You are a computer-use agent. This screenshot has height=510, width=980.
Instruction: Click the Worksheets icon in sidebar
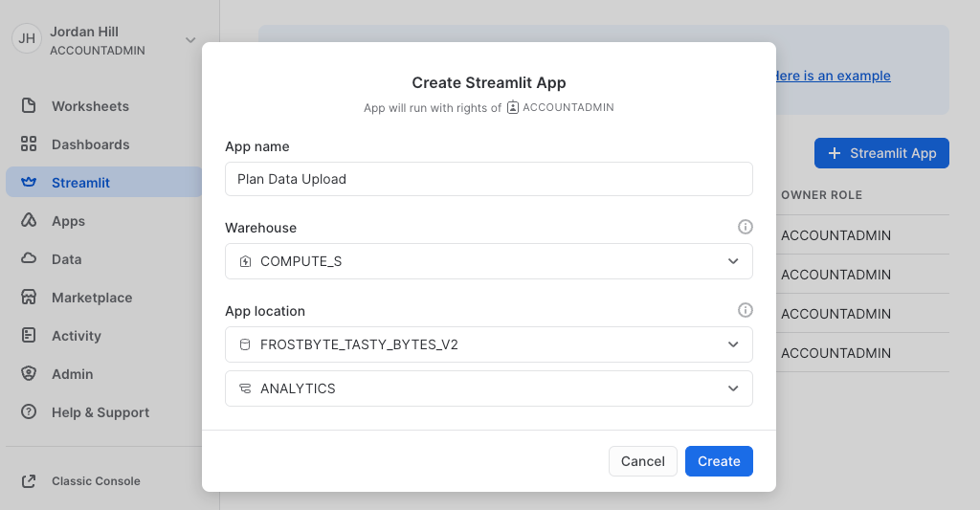pyautogui.click(x=29, y=106)
